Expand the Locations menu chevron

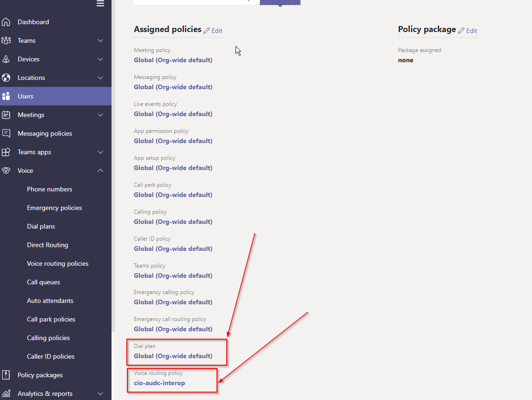100,78
